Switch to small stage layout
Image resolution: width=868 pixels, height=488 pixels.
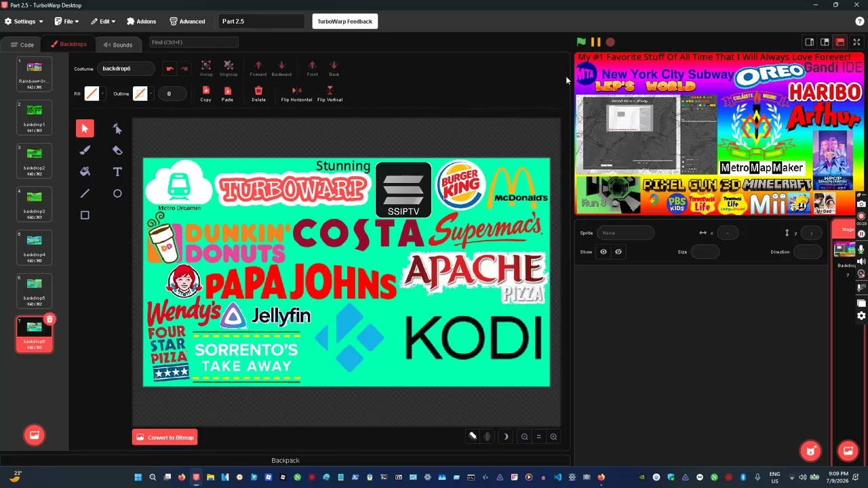tap(809, 42)
